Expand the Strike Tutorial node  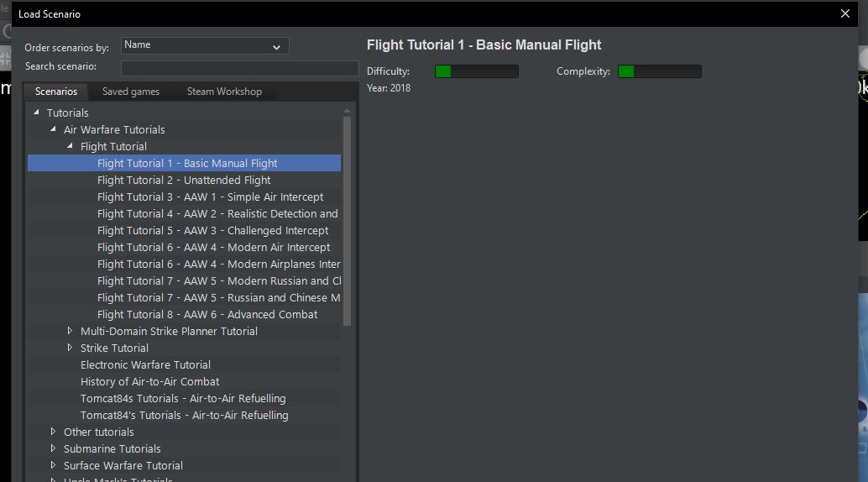tap(71, 348)
